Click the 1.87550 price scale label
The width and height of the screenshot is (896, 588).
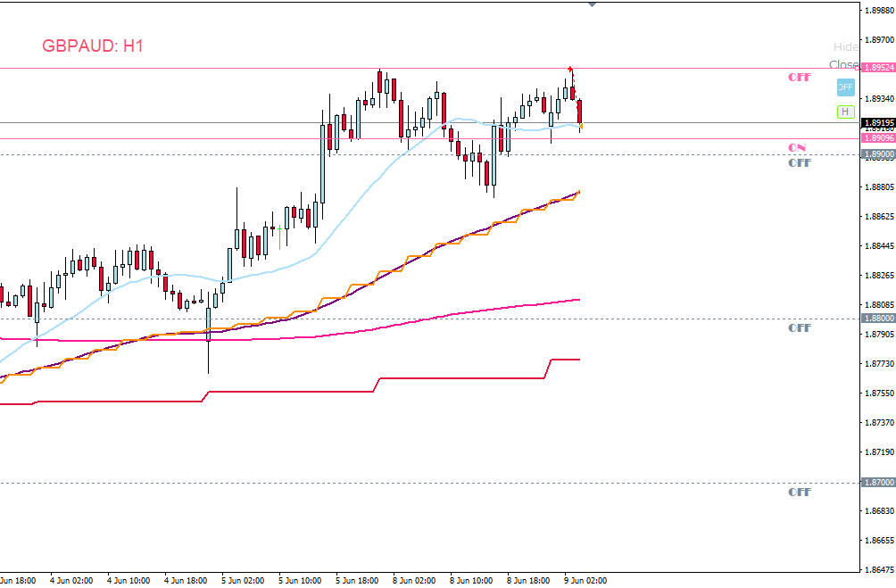point(879,393)
